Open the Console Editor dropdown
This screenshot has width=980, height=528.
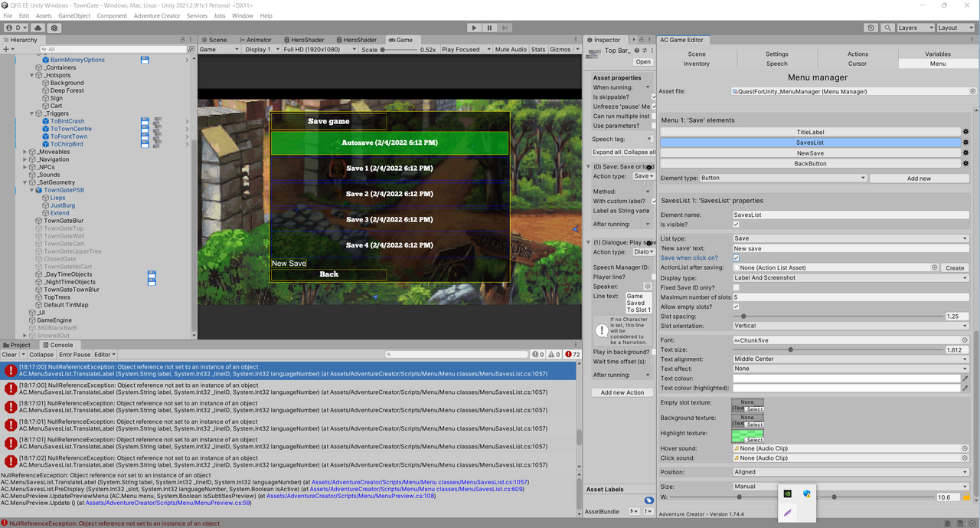click(x=105, y=355)
